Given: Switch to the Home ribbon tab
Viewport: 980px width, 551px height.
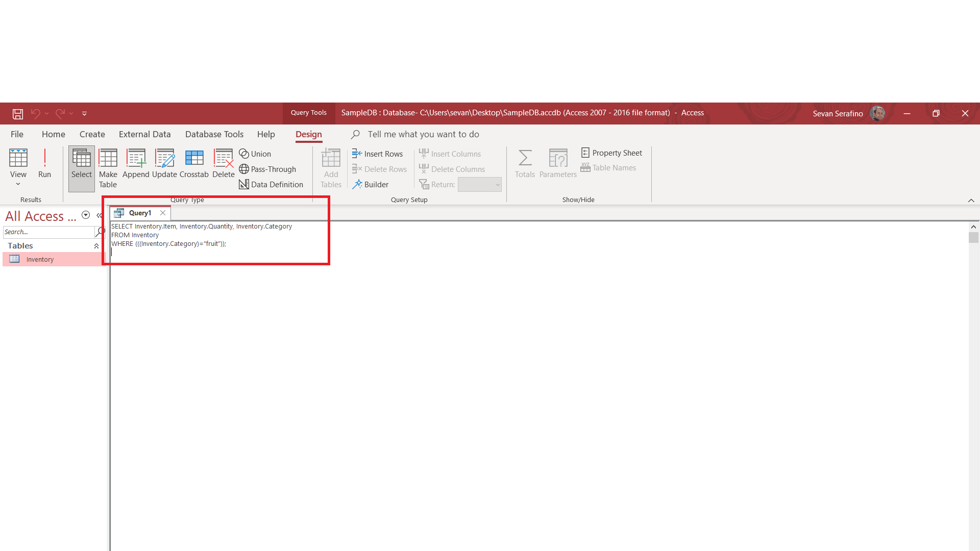Looking at the screenshot, I should point(54,134).
